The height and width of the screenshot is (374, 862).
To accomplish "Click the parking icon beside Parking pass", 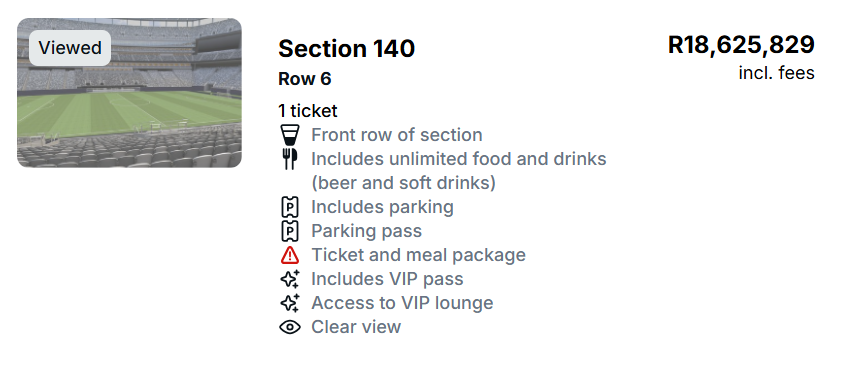I will (x=290, y=231).
